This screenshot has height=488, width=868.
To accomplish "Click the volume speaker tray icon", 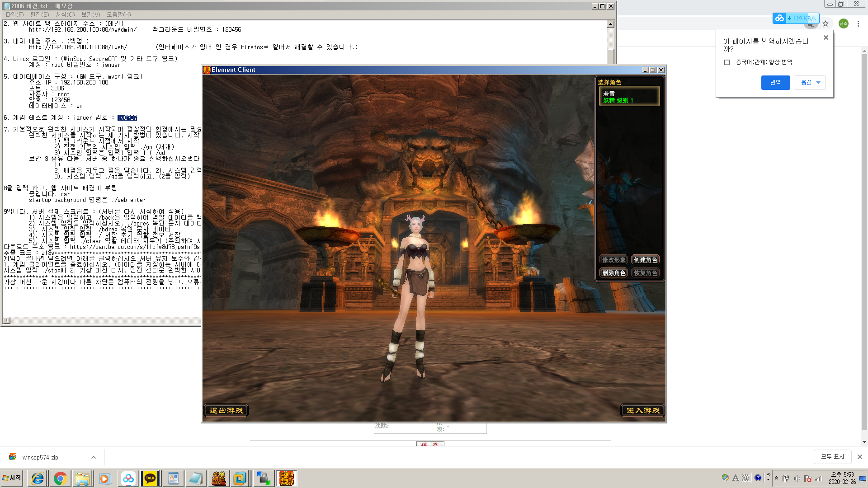I will [797, 479].
